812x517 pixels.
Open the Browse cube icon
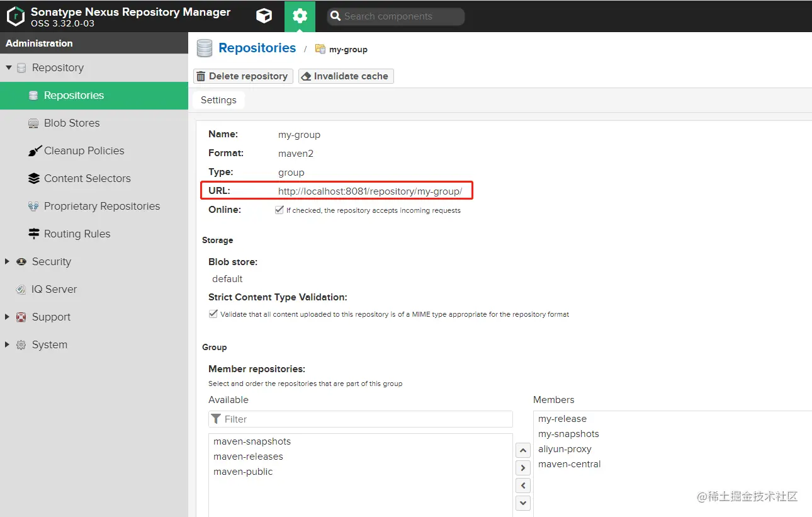[x=264, y=16]
